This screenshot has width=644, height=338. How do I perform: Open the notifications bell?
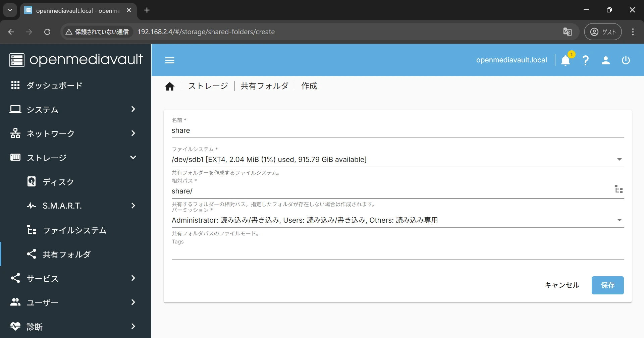click(x=566, y=60)
